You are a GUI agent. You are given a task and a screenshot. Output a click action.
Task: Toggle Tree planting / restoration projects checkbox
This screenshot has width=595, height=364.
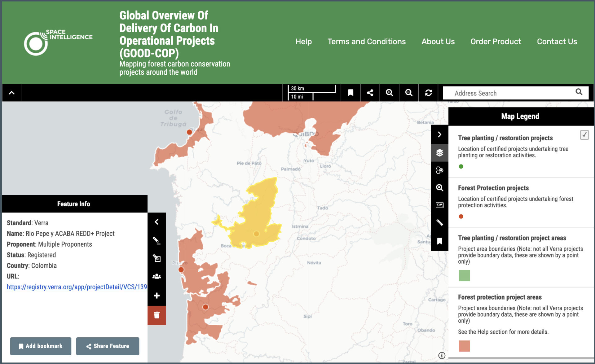[x=584, y=135]
